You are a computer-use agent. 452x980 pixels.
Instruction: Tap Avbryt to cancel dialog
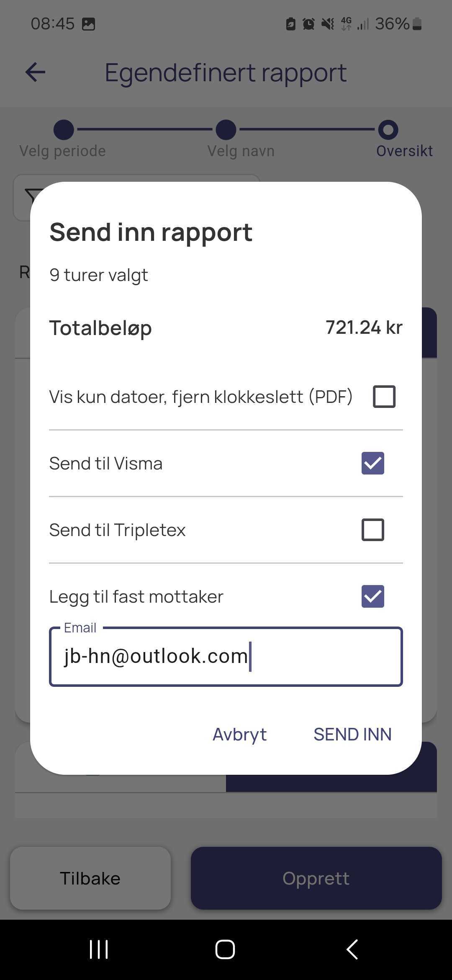pos(239,734)
